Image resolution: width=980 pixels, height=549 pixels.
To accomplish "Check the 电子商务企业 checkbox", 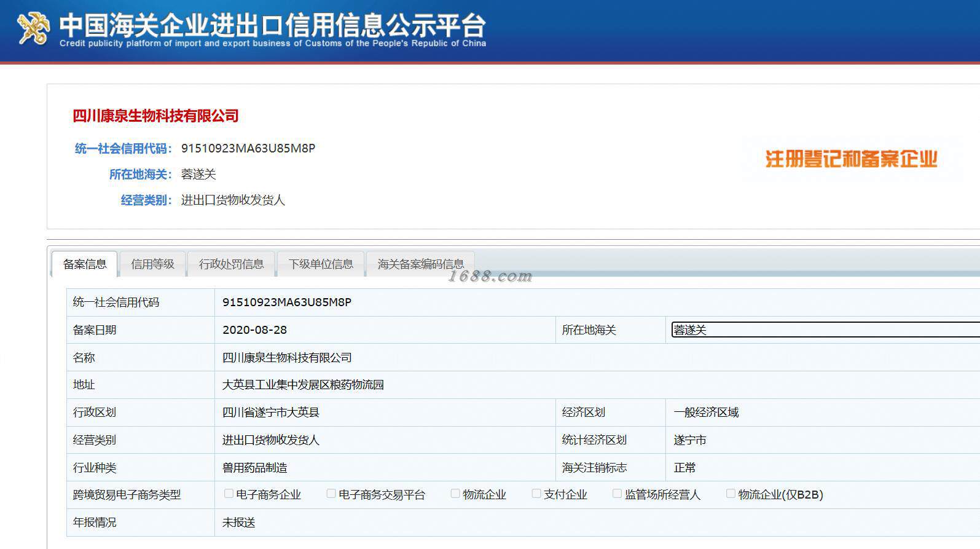I will pyautogui.click(x=229, y=494).
